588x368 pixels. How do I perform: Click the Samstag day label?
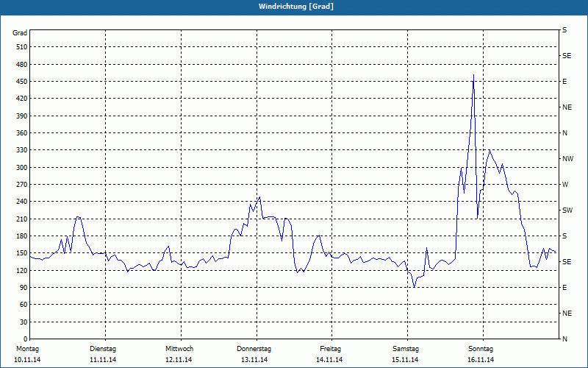[x=406, y=349]
